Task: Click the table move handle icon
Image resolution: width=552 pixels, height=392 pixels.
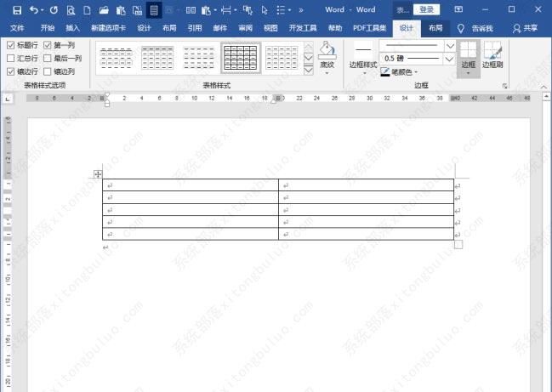Action: (98, 174)
